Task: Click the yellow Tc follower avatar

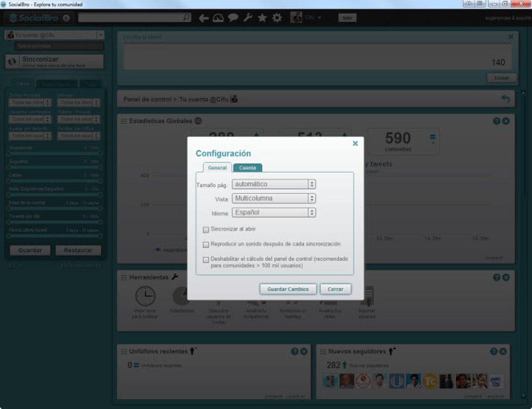Action: [x=430, y=381]
